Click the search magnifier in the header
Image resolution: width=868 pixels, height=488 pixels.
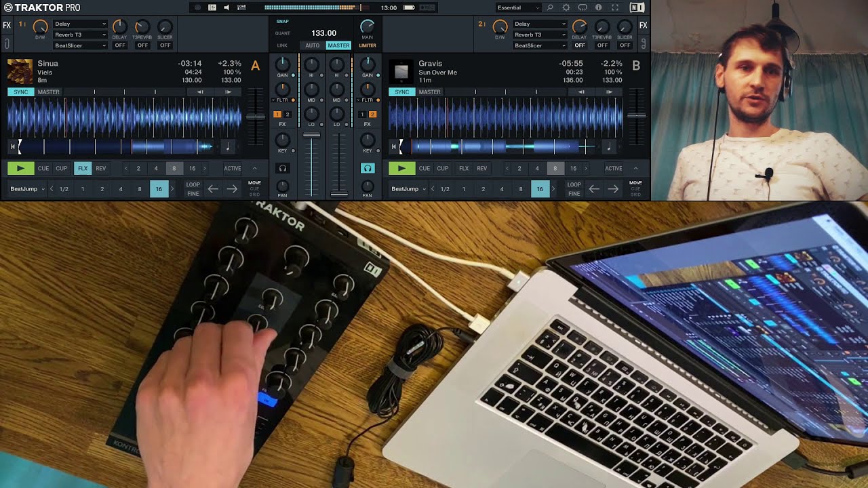550,7
